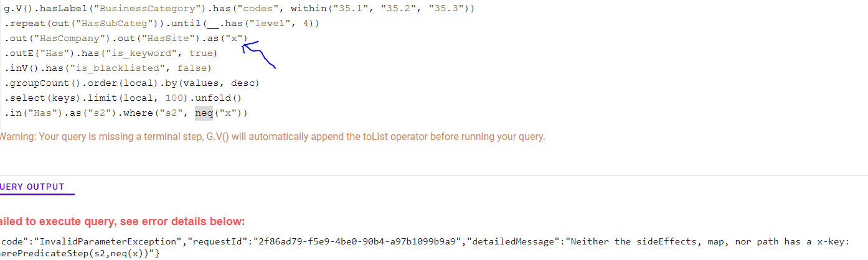The height and width of the screenshot is (260, 868).
Task: Click the missing terminal step warning message
Action: (271, 137)
